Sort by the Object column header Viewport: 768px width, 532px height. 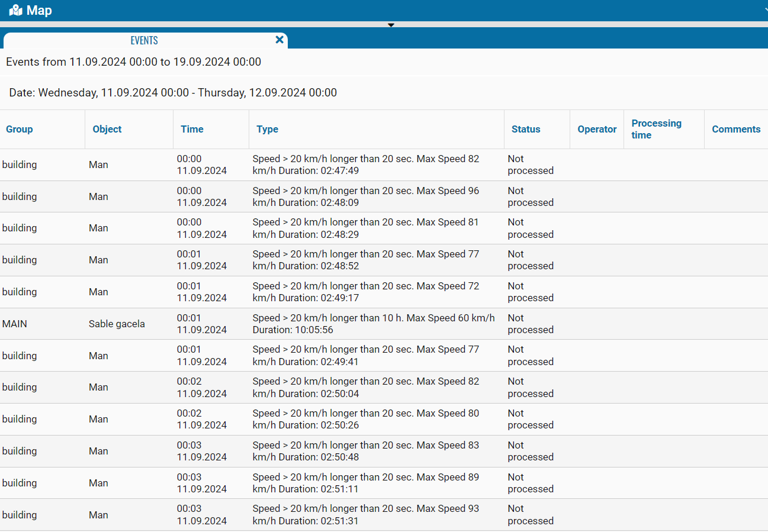[x=107, y=129]
